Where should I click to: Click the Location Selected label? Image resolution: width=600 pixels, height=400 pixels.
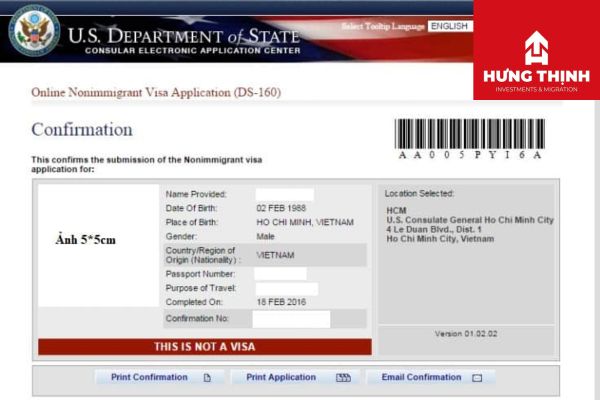(419, 194)
